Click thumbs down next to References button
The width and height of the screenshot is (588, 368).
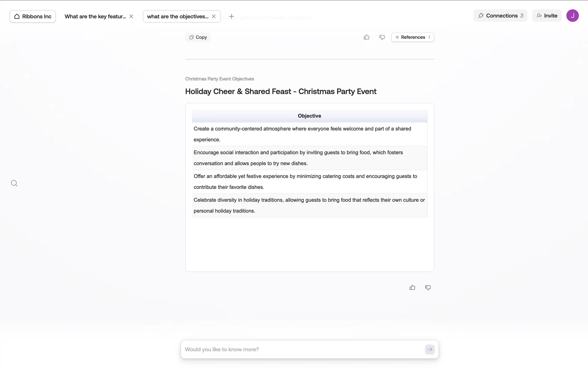pos(382,37)
